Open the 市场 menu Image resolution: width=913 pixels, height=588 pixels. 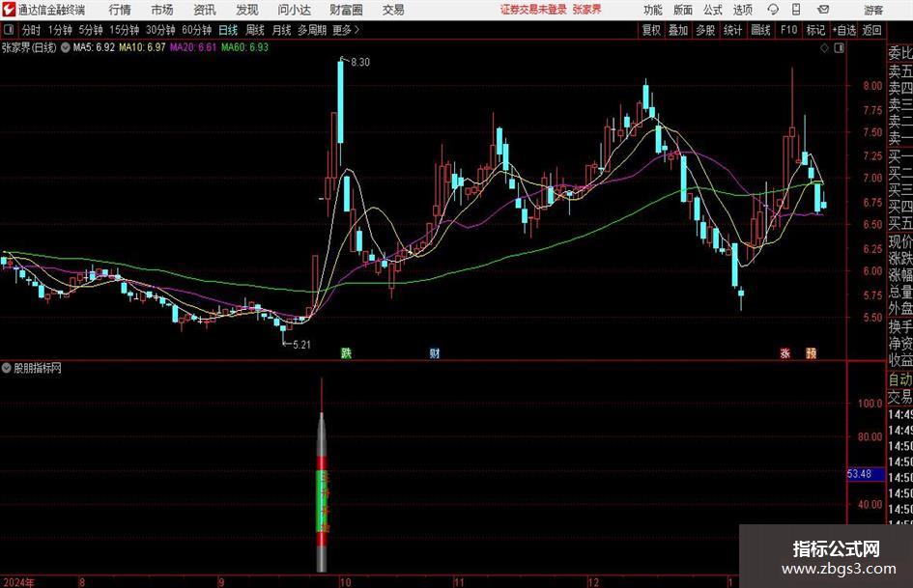coord(162,10)
